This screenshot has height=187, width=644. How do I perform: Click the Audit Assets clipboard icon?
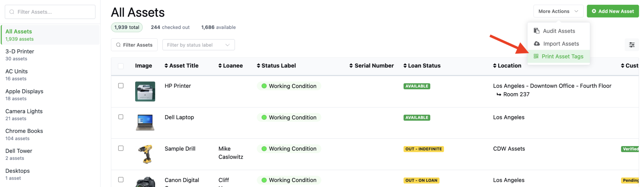[536, 31]
